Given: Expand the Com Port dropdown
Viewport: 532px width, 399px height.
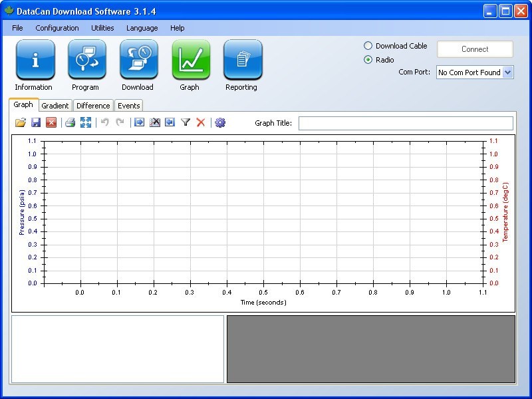Looking at the screenshot, I should coord(508,72).
